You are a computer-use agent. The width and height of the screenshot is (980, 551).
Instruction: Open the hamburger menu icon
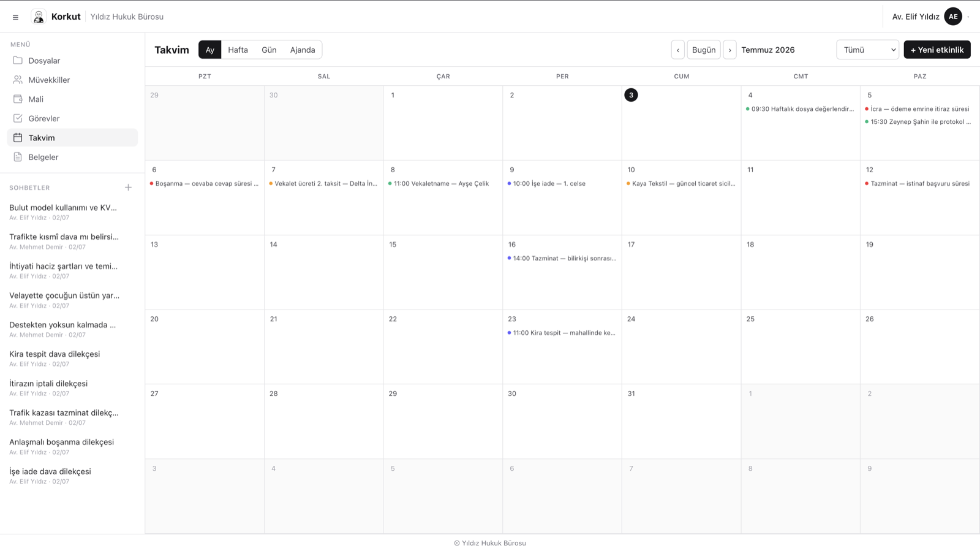(x=15, y=17)
